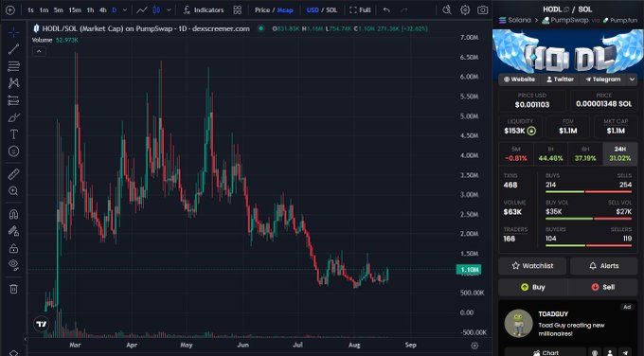Click the undo arrow
The width and height of the screenshot is (644, 356).
(386, 9)
